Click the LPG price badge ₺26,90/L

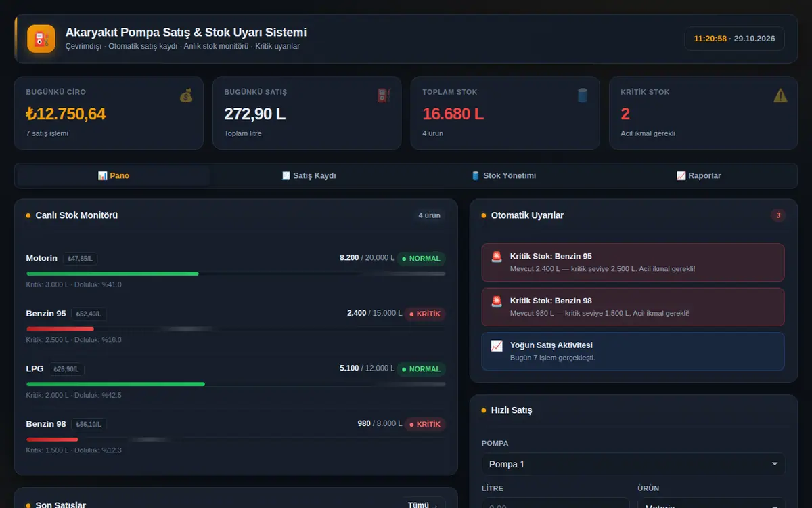click(67, 369)
